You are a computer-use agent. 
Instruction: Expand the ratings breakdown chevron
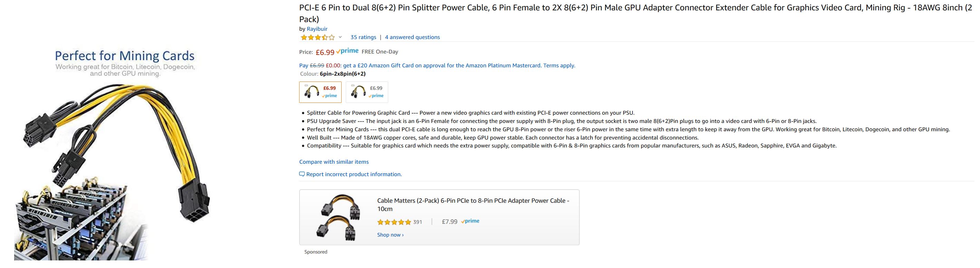point(340,37)
